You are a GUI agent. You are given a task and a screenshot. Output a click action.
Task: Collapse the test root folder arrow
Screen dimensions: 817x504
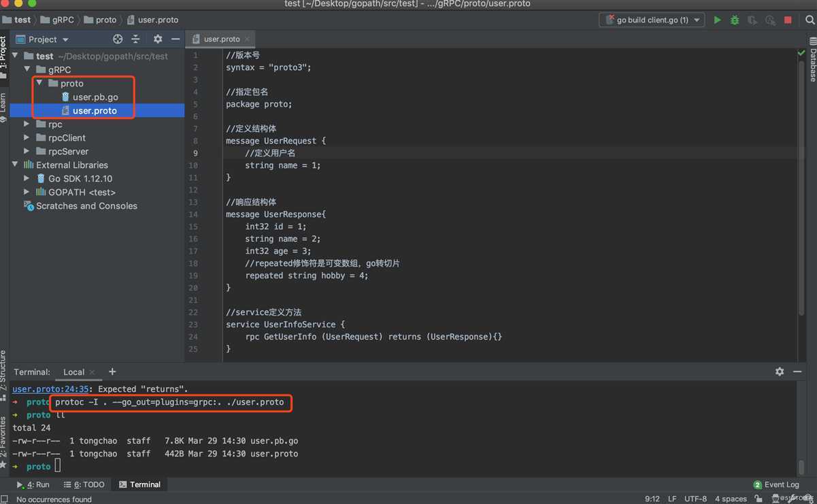[x=15, y=56]
